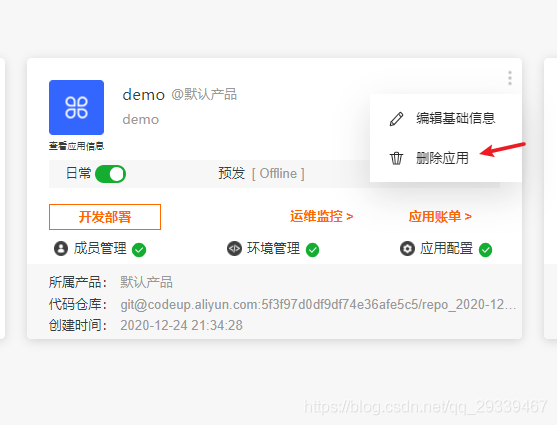Select 编辑基础信息 menu entry
The width and height of the screenshot is (557, 425).
pyautogui.click(x=456, y=118)
